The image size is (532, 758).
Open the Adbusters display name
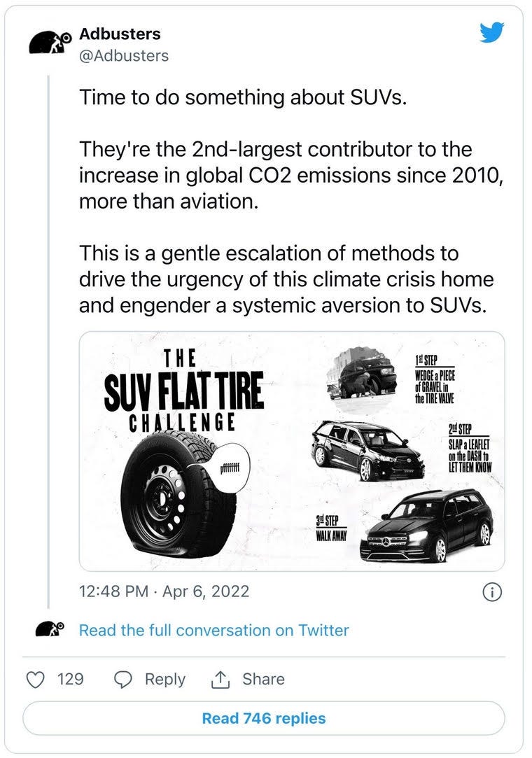point(120,34)
